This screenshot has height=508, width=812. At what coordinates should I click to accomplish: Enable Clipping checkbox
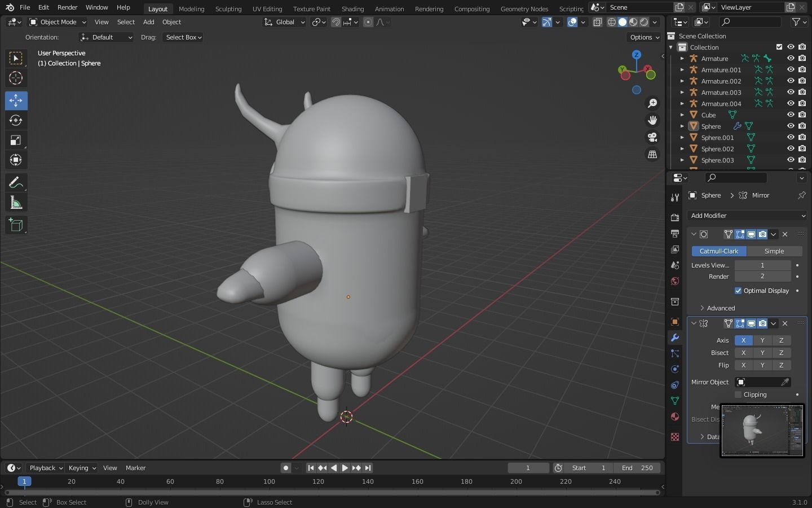click(738, 395)
